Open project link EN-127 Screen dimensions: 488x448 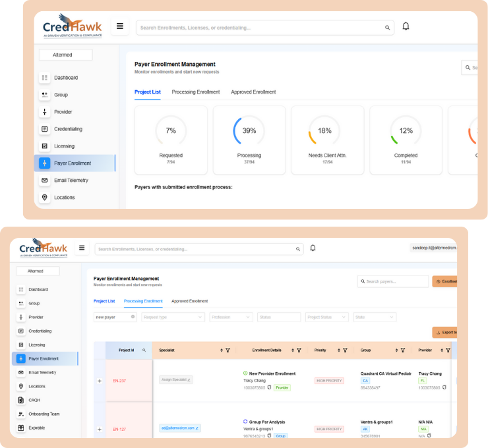[x=119, y=429]
